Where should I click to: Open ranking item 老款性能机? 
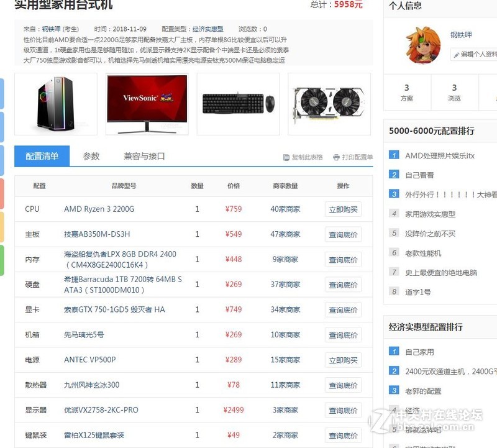(x=423, y=254)
